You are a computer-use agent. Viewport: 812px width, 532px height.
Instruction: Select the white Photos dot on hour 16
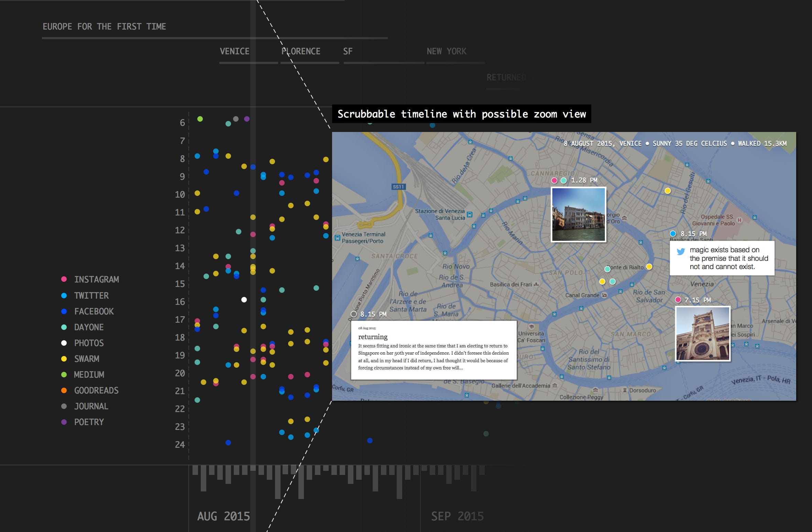click(x=244, y=300)
